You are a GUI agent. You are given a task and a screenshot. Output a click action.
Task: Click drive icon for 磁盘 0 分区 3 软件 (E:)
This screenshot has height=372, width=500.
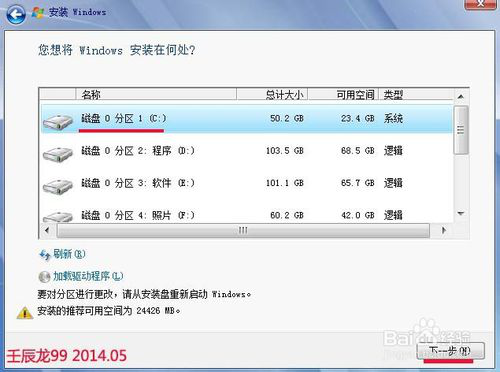(x=58, y=186)
